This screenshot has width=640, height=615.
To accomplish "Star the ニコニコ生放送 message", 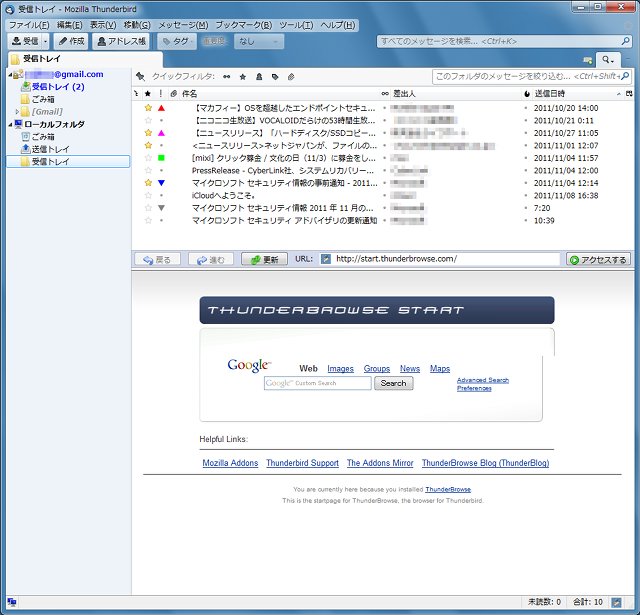I will tap(148, 120).
